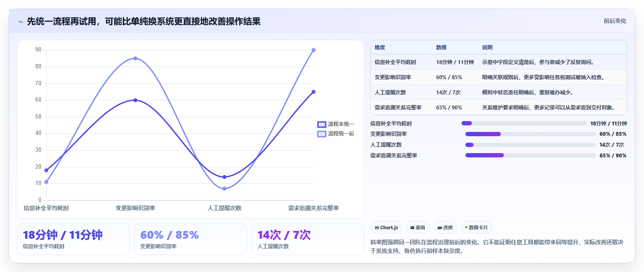
Task: Click the 流程统一后 point at 11 for 信息补全平均耗时
Action: click(x=46, y=182)
